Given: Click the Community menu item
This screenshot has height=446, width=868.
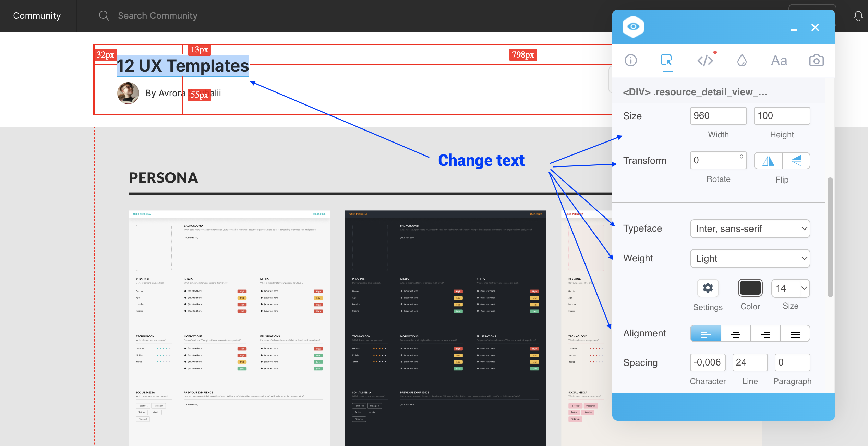Looking at the screenshot, I should click(37, 16).
